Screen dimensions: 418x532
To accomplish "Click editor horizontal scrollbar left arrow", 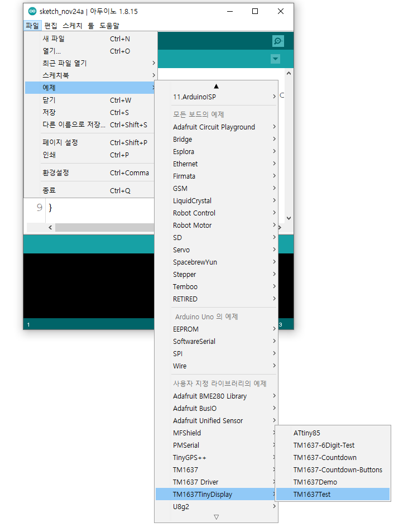I will click(50, 227).
